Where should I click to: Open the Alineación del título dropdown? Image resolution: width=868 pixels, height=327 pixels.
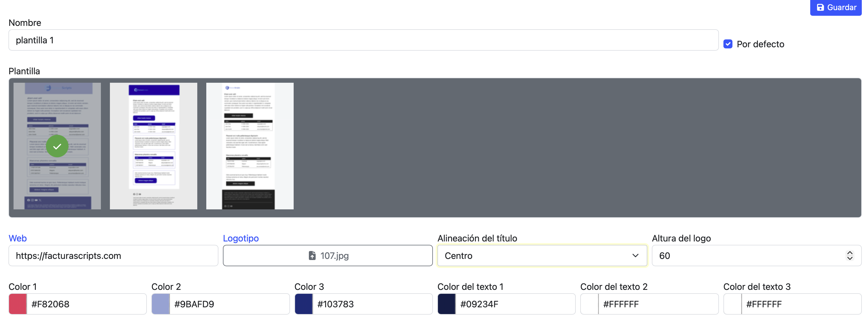(542, 256)
